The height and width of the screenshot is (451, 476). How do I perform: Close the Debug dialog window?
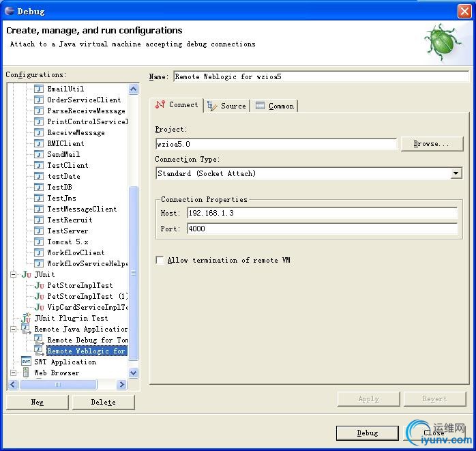pyautogui.click(x=464, y=11)
